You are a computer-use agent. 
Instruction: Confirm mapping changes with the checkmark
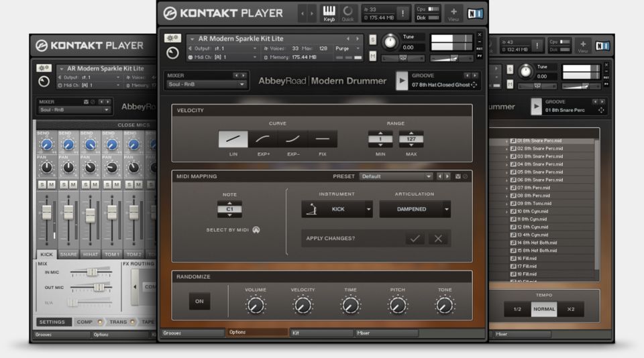[x=415, y=239]
